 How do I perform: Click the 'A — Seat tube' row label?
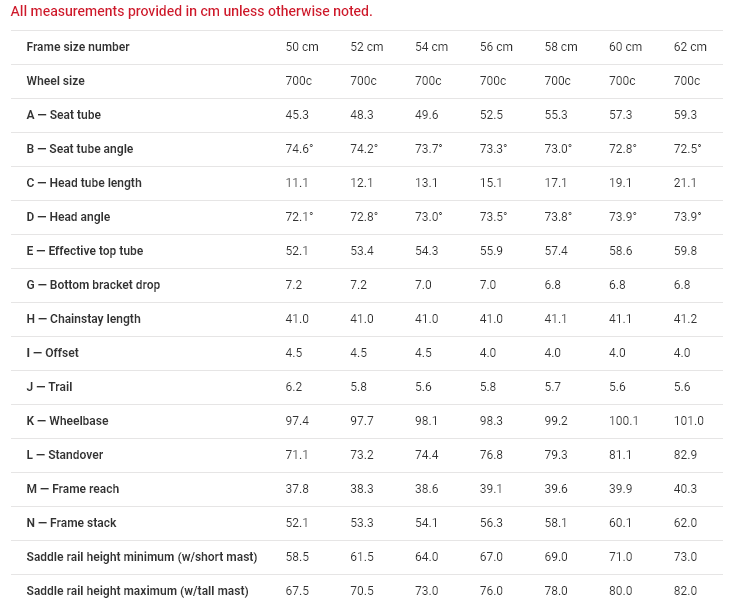(64, 115)
